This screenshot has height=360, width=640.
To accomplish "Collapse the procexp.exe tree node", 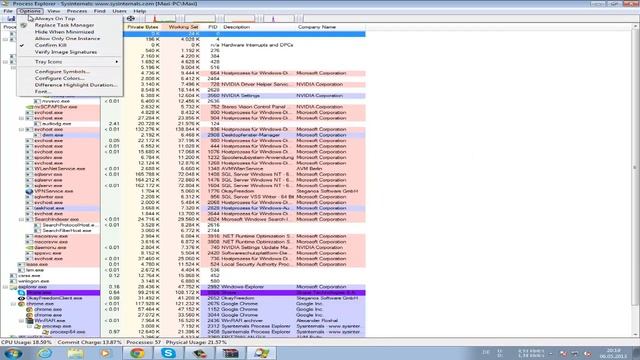I will [x=29, y=327].
